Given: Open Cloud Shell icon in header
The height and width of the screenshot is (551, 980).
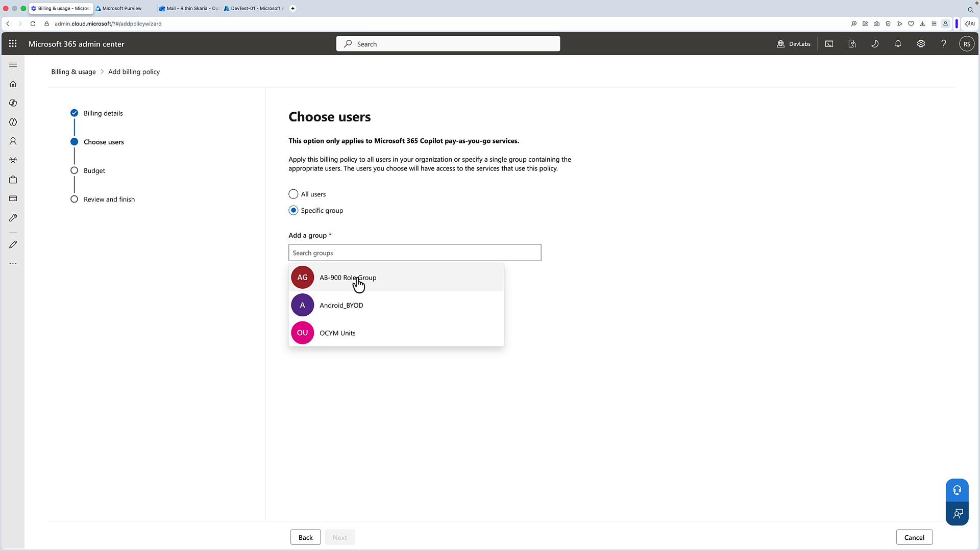Looking at the screenshot, I should coord(829,44).
